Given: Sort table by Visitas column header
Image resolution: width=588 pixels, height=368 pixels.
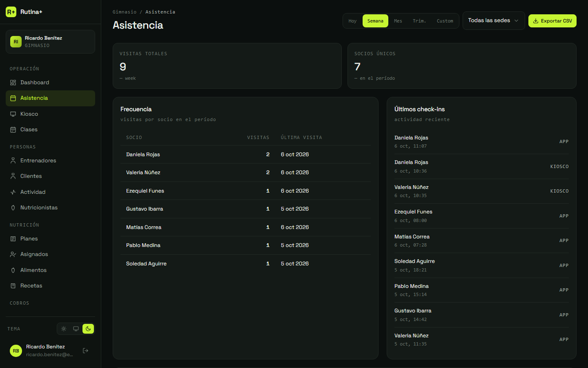Looking at the screenshot, I should pos(258,137).
